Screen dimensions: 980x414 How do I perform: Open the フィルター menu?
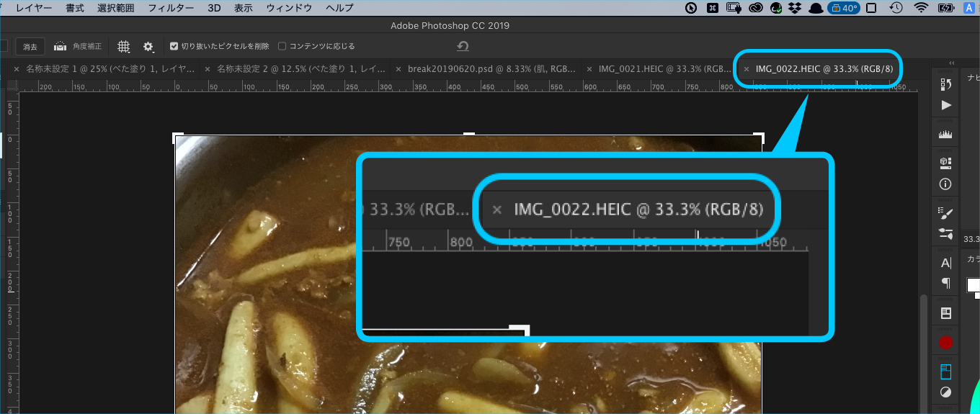(x=171, y=8)
